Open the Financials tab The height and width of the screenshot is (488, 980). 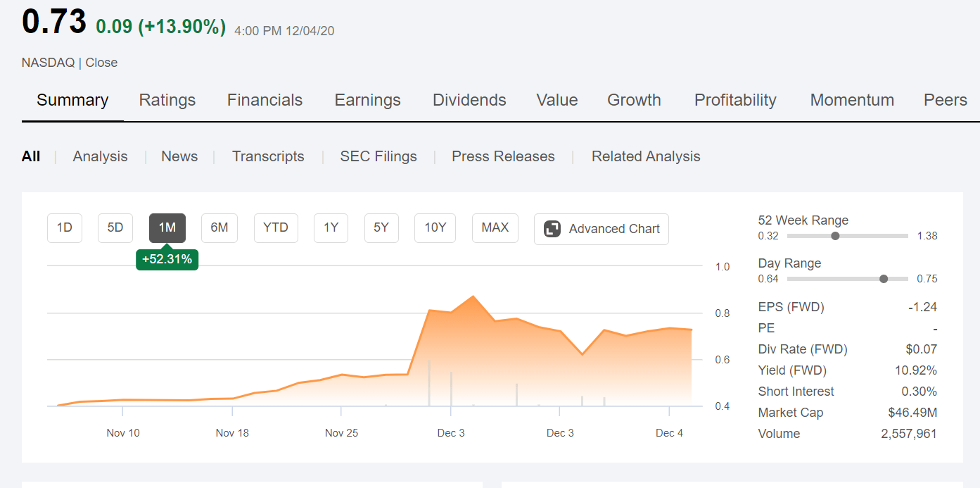click(x=265, y=100)
